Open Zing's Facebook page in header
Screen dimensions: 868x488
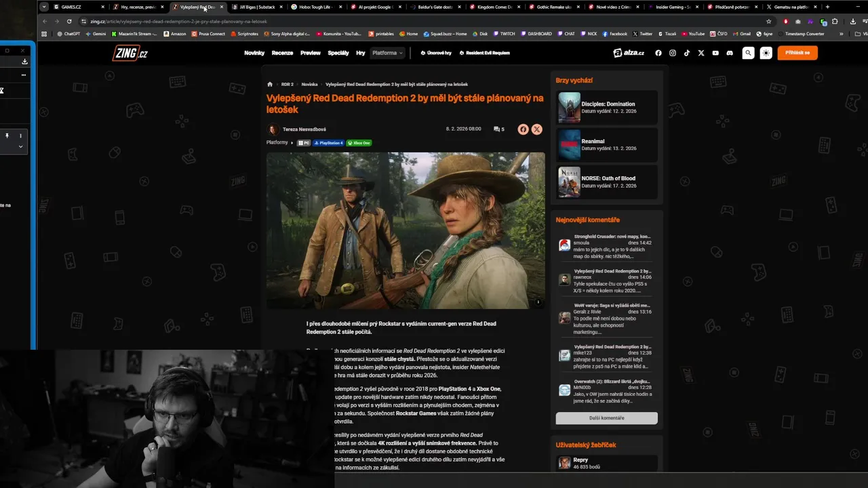658,53
